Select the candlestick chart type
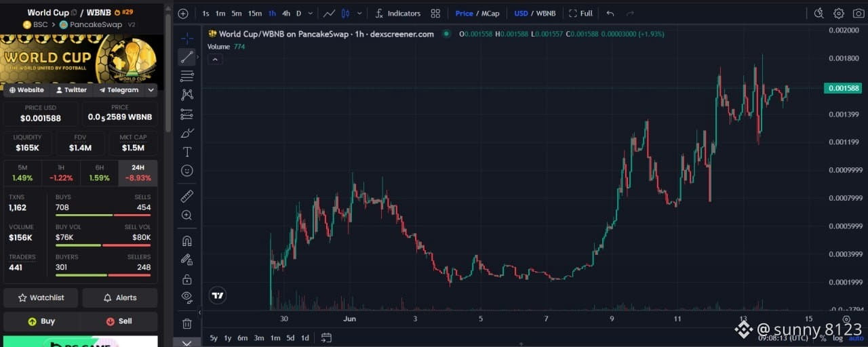This screenshot has height=347, width=868. click(x=345, y=14)
